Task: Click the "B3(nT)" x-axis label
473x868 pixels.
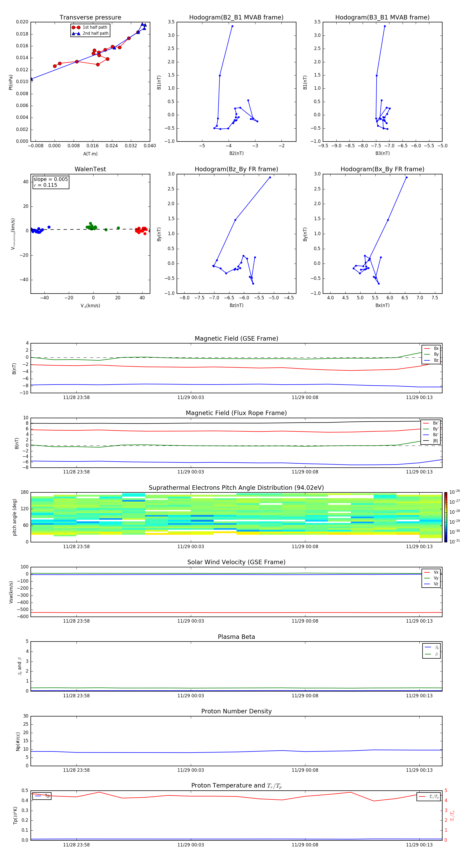Action: 382,153
